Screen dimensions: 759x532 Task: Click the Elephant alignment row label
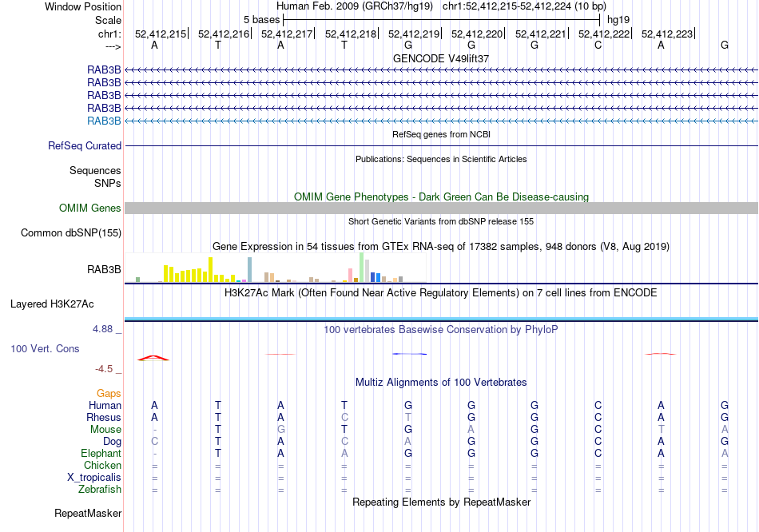click(101, 454)
